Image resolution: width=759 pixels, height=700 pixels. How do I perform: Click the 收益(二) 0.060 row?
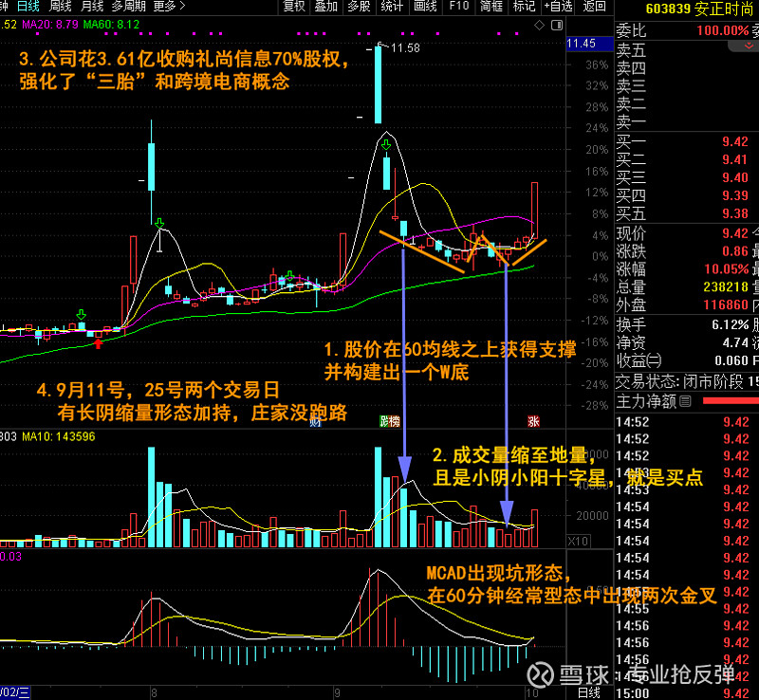pyautogui.click(x=686, y=360)
